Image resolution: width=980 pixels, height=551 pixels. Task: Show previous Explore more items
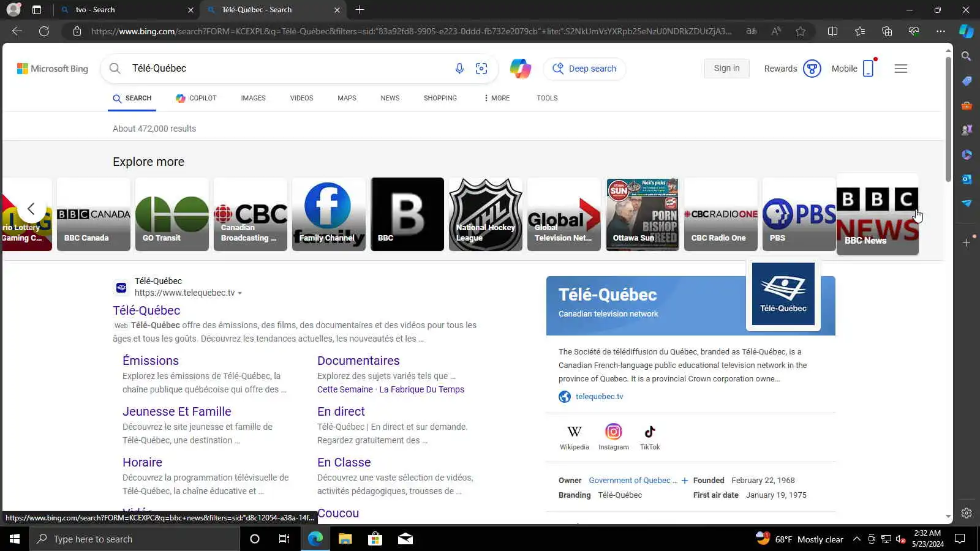point(31,209)
